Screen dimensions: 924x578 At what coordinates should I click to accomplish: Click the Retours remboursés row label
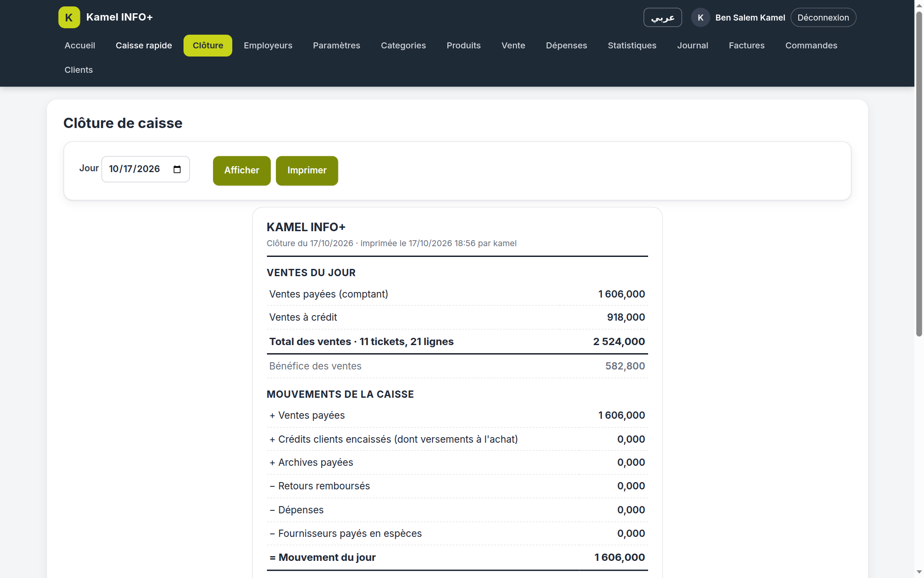coord(320,486)
